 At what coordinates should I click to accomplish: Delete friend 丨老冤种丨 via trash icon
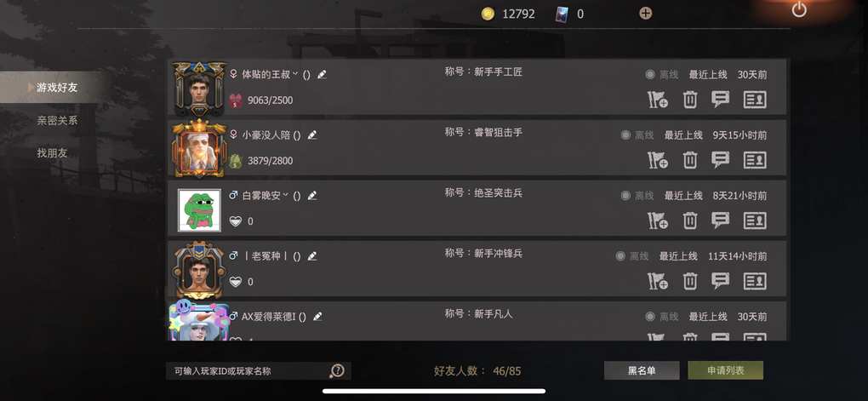[x=690, y=281]
